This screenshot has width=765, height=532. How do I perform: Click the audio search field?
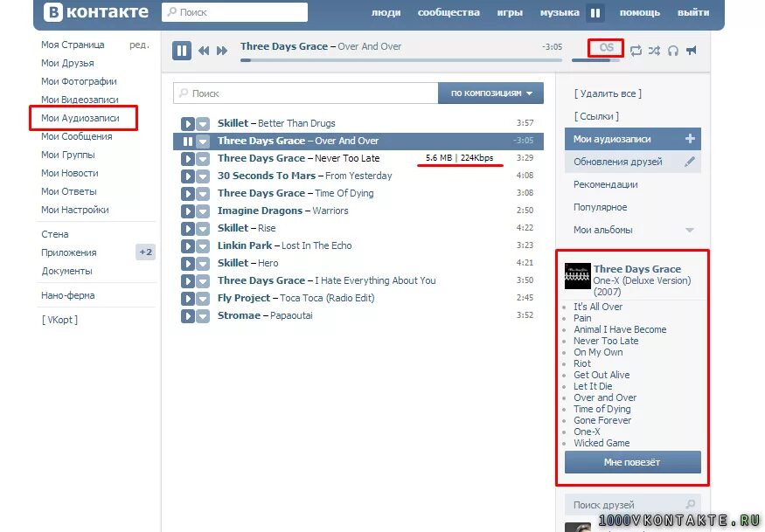click(x=306, y=93)
